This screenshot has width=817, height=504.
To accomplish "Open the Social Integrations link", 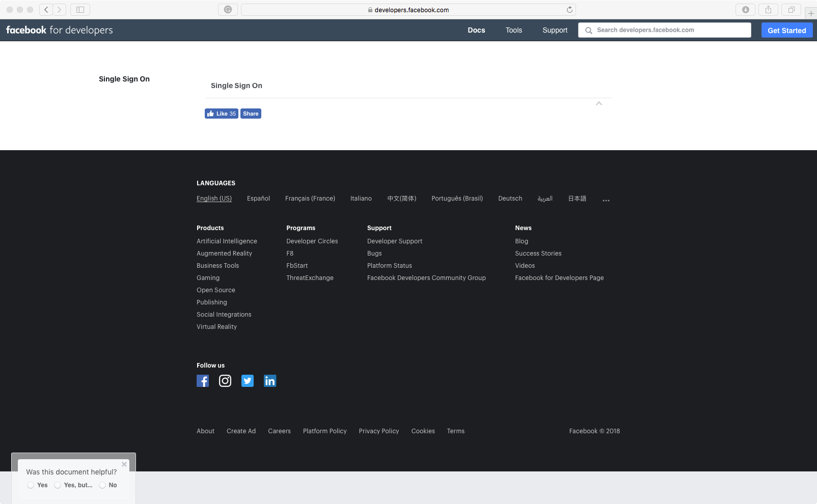I will pos(224,315).
